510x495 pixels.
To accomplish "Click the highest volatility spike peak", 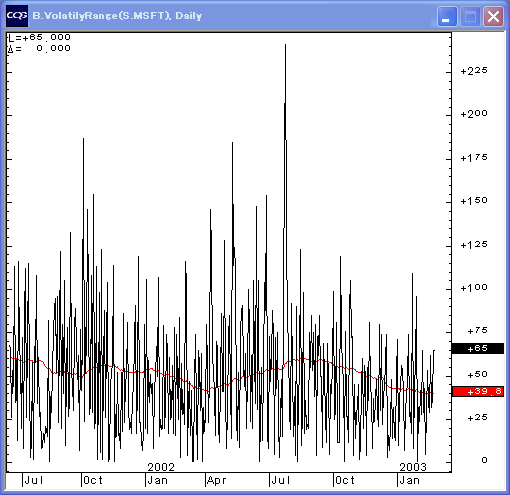I will click(x=285, y=45).
